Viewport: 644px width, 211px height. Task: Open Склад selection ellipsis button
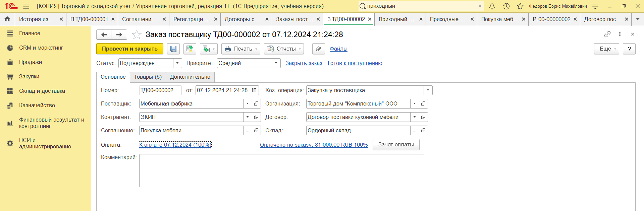415,130
